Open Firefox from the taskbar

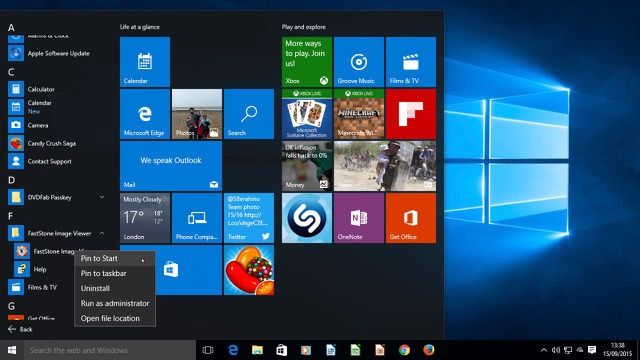pyautogui.click(x=429, y=350)
